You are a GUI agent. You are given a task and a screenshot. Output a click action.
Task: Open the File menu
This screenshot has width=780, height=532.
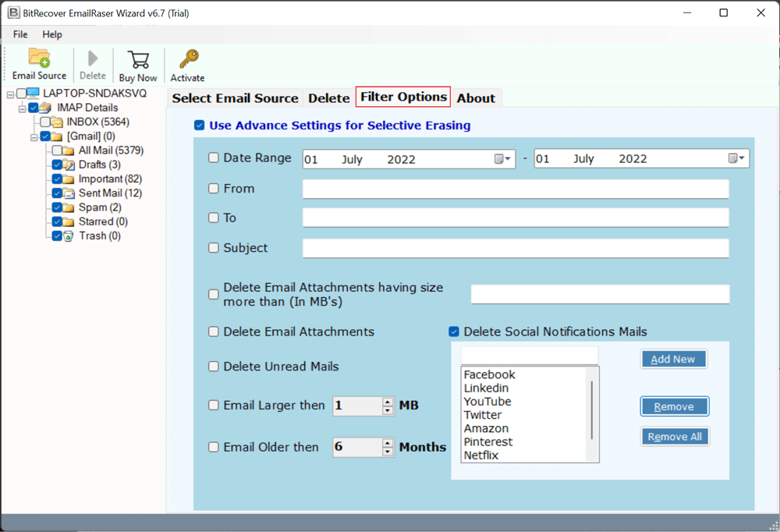tap(20, 34)
